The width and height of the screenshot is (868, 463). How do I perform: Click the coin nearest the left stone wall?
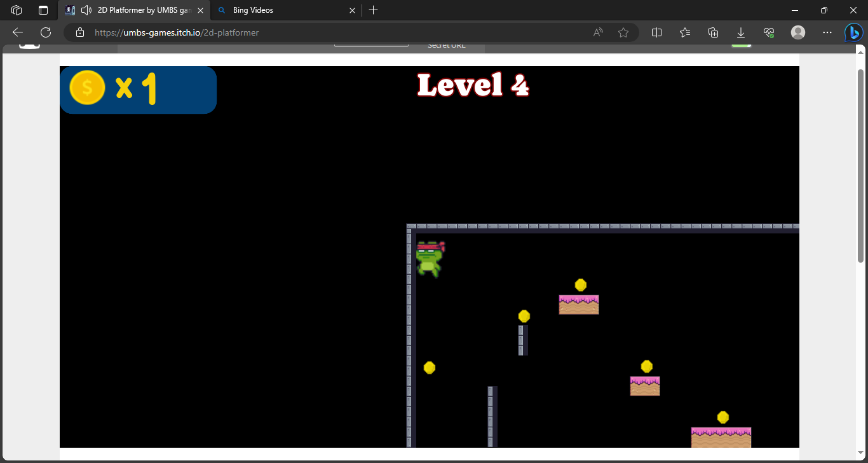[x=430, y=368]
